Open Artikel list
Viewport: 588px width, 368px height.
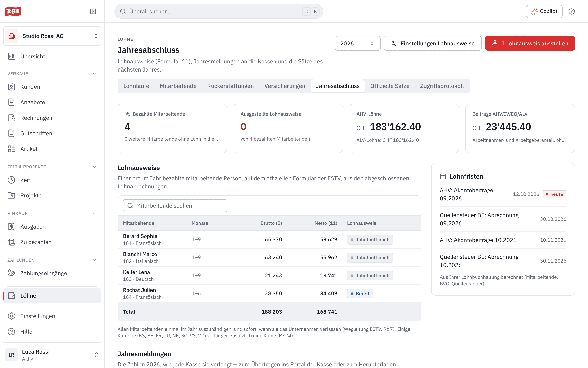tap(52, 149)
